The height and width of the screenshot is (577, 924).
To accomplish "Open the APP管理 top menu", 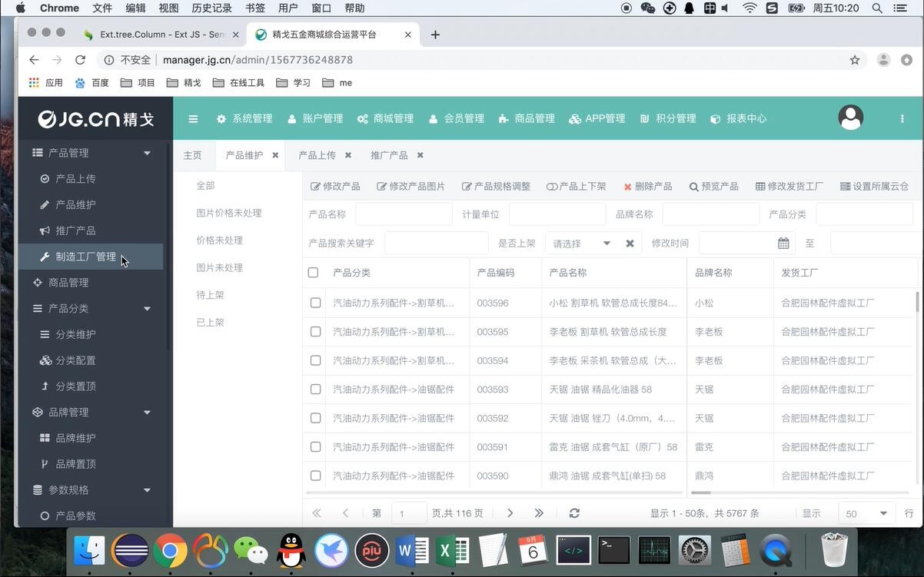I will tap(597, 118).
